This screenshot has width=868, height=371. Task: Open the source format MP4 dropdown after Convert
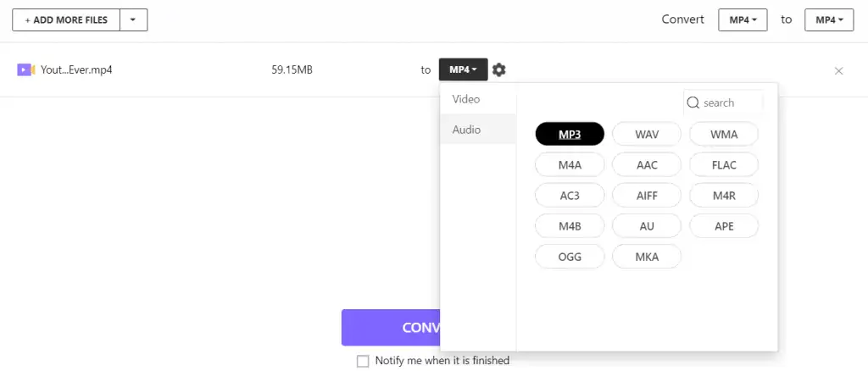pos(743,19)
